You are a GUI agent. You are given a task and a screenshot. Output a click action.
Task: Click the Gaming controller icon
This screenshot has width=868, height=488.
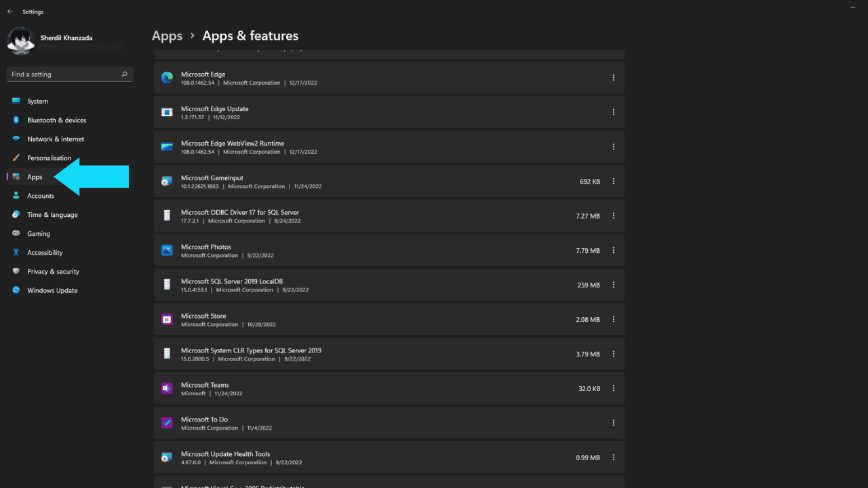coord(16,234)
